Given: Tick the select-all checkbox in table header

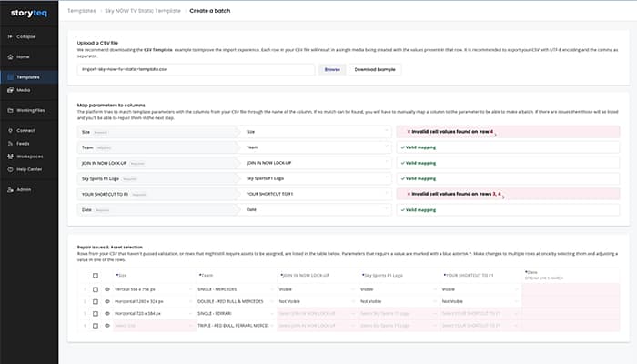Looking at the screenshot, I should click(95, 274).
